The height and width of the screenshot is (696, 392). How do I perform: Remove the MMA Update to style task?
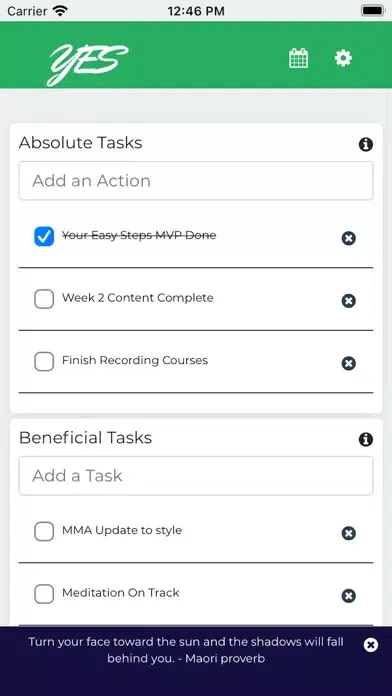click(x=348, y=533)
